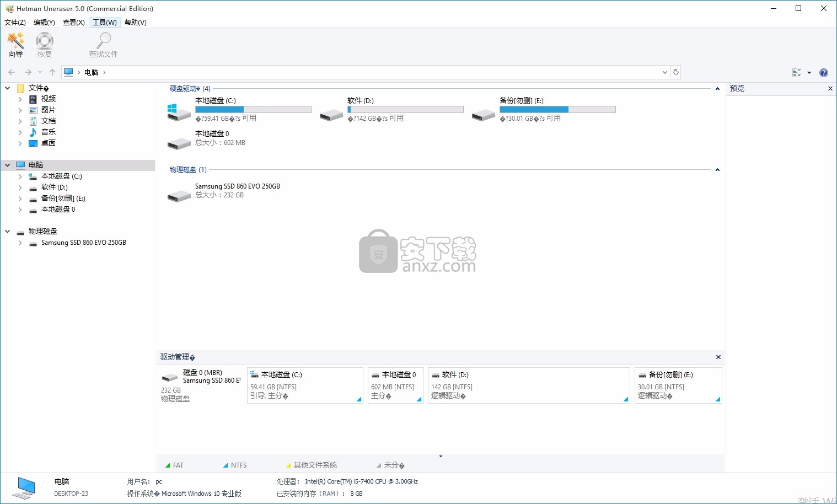
Task: Collapse the 物理磁盘 (1) group
Action: pos(717,170)
